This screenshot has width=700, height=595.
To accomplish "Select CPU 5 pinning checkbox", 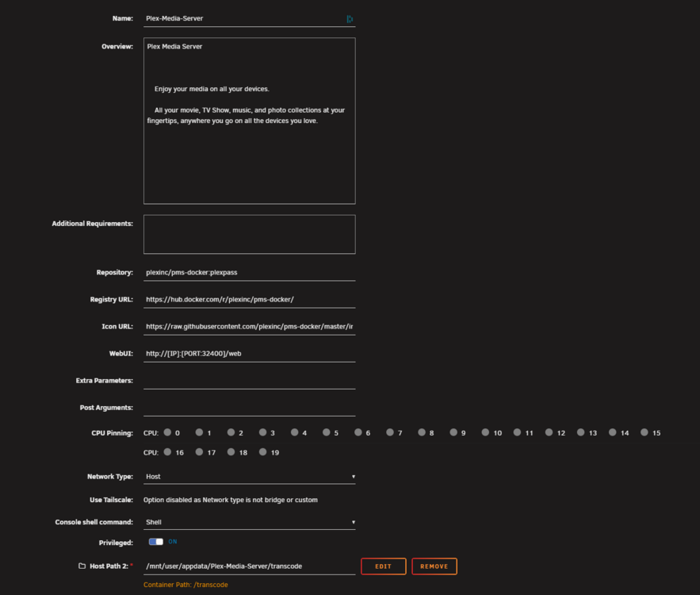I will point(327,432).
